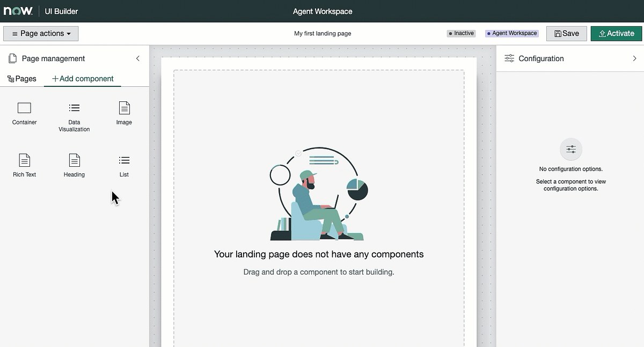This screenshot has width=644, height=347.
Task: Select the Rich Text component icon
Action: point(24,161)
